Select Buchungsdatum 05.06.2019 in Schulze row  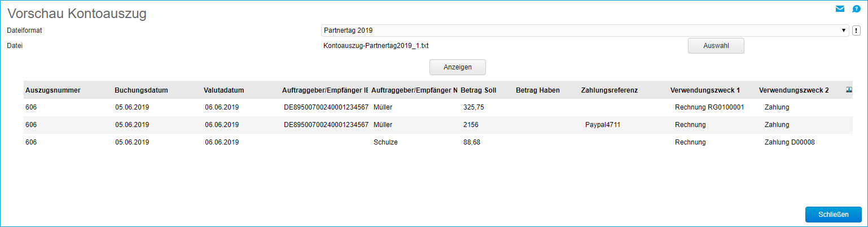pos(132,142)
